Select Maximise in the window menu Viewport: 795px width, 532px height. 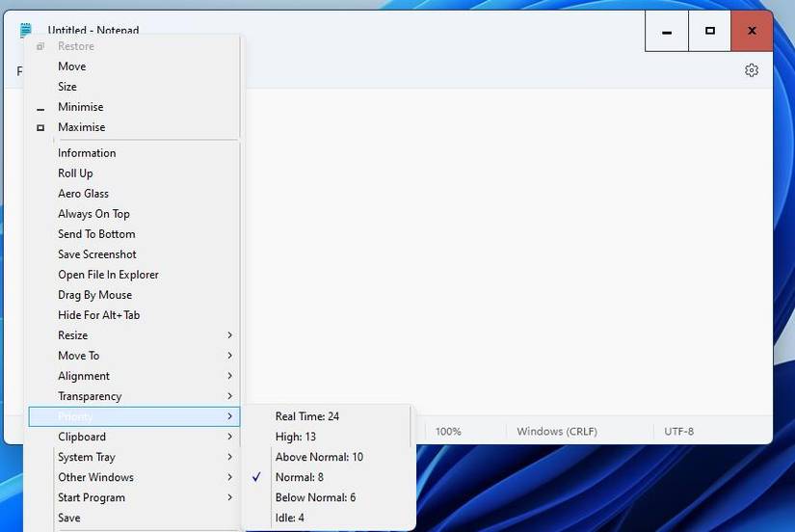tap(134, 127)
